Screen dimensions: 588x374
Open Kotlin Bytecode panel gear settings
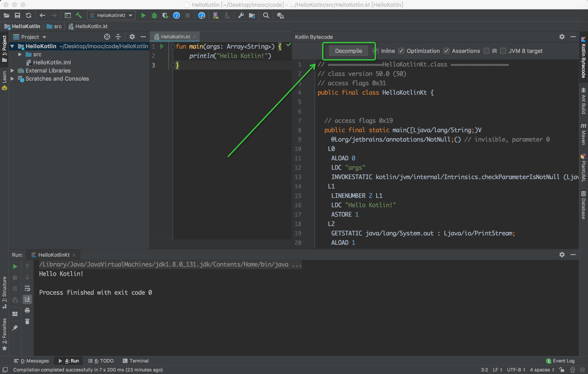coord(562,37)
